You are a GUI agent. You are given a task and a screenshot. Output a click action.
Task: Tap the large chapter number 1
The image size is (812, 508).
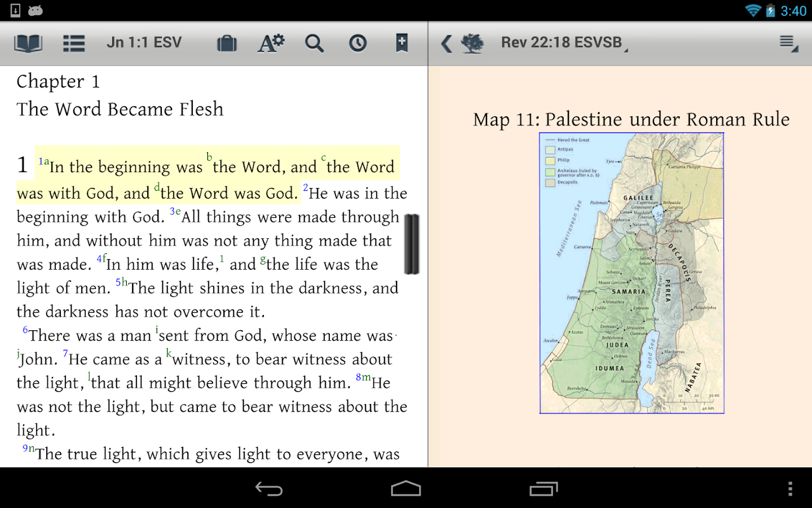pyautogui.click(x=23, y=165)
